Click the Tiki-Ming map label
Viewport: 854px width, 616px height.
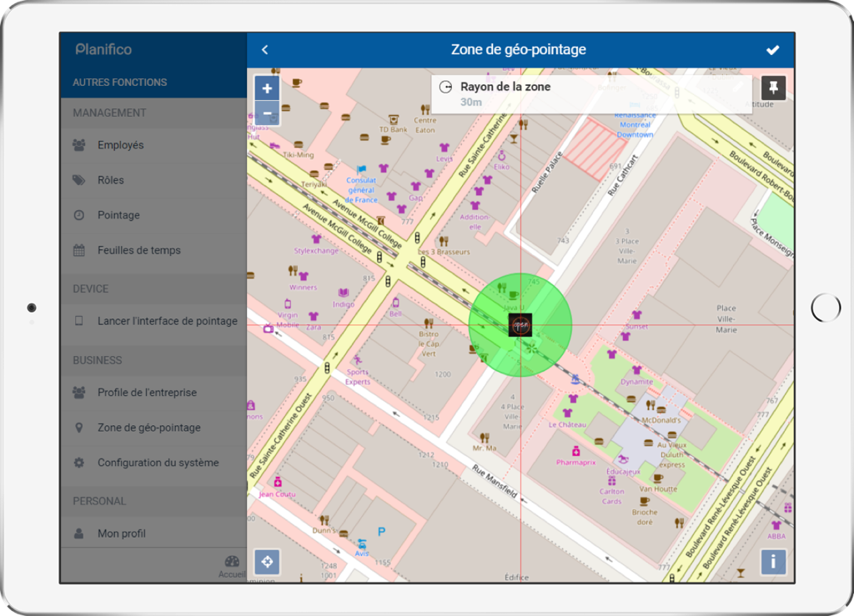298,154
